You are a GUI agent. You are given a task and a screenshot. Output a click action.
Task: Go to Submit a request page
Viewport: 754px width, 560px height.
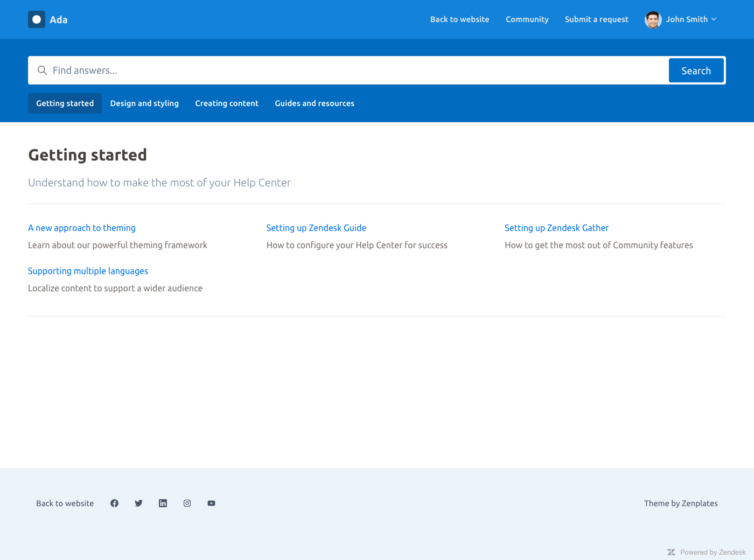(x=596, y=19)
